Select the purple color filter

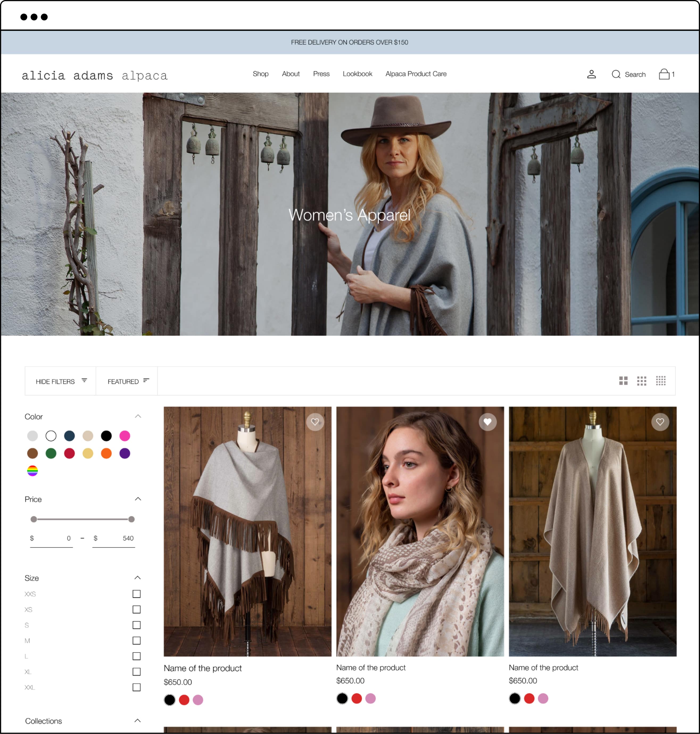[x=125, y=453]
